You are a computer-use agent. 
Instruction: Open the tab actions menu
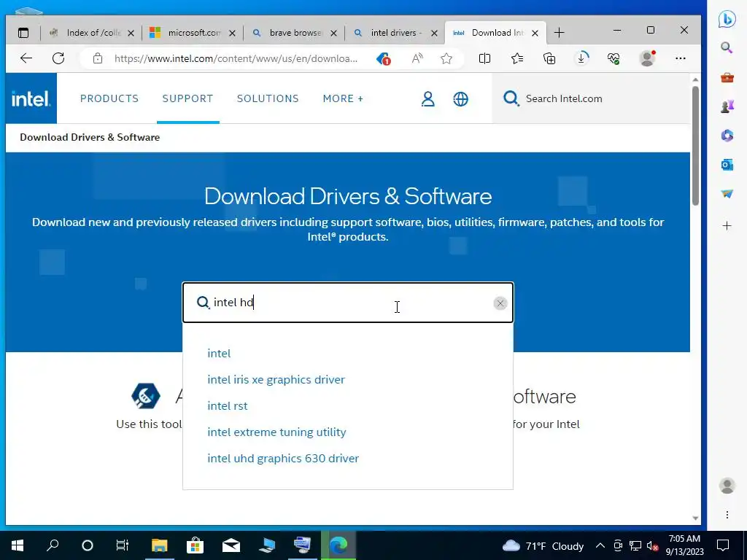pyautogui.click(x=23, y=33)
